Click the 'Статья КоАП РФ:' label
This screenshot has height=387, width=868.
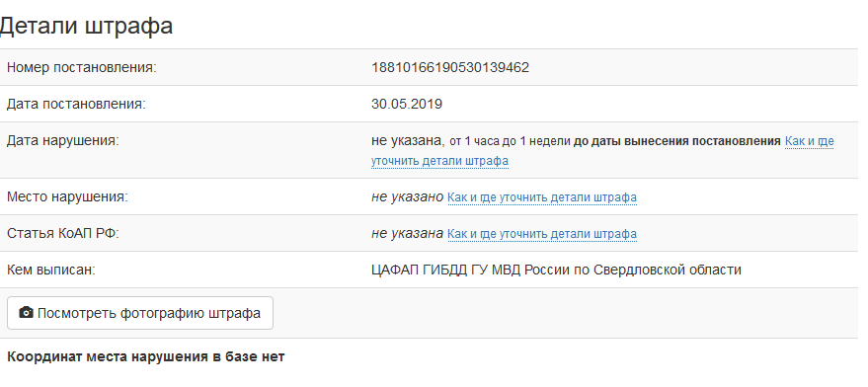click(63, 234)
